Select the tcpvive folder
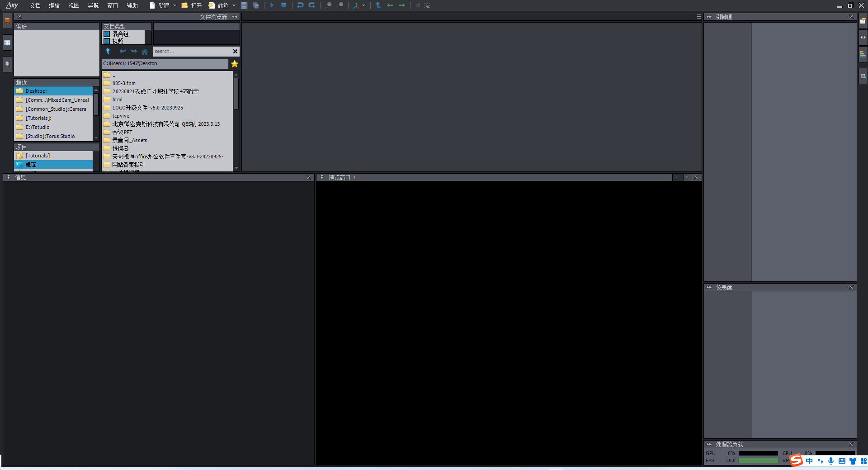 click(x=121, y=116)
